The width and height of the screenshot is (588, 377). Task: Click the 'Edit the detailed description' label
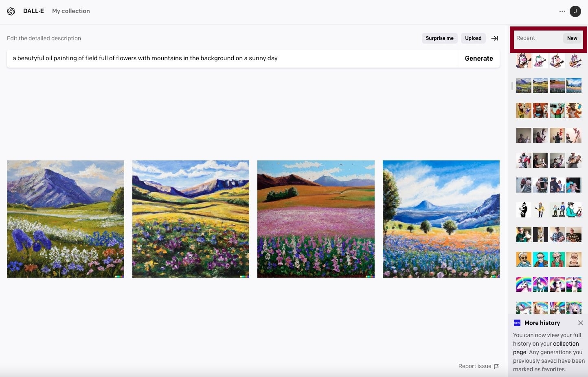[44, 38]
